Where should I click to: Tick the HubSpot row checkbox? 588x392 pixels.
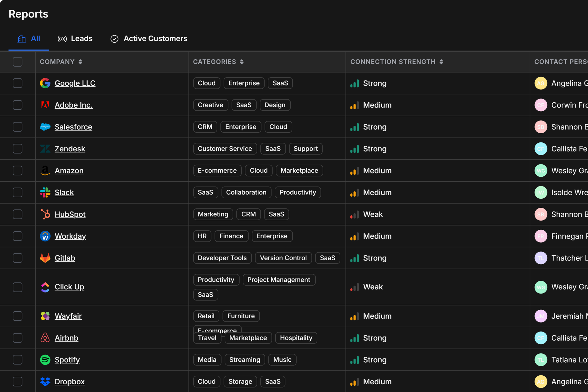[17, 214]
